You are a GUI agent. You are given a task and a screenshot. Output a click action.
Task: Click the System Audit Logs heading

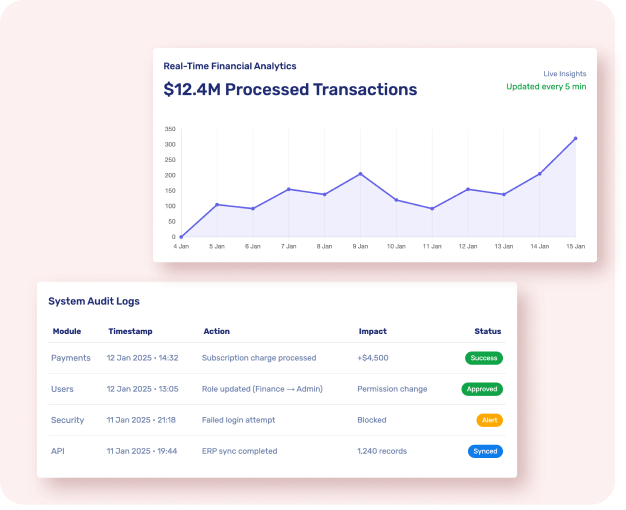94,301
